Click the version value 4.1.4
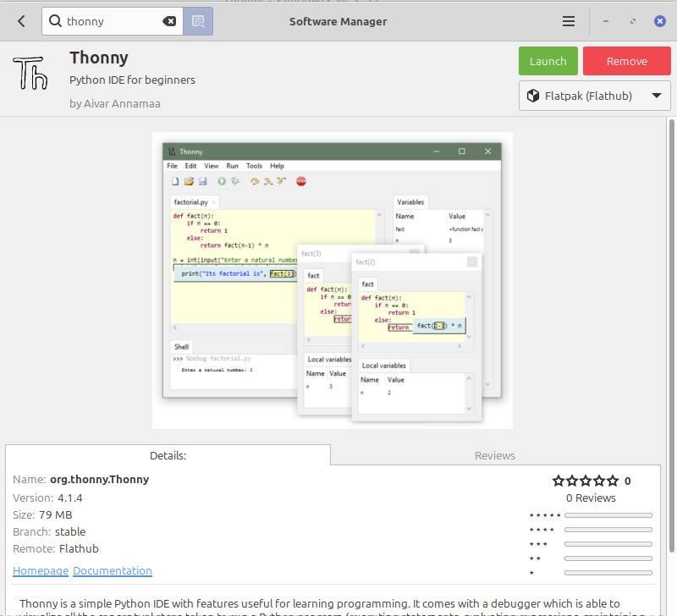The width and height of the screenshot is (677, 616). pyautogui.click(x=70, y=498)
